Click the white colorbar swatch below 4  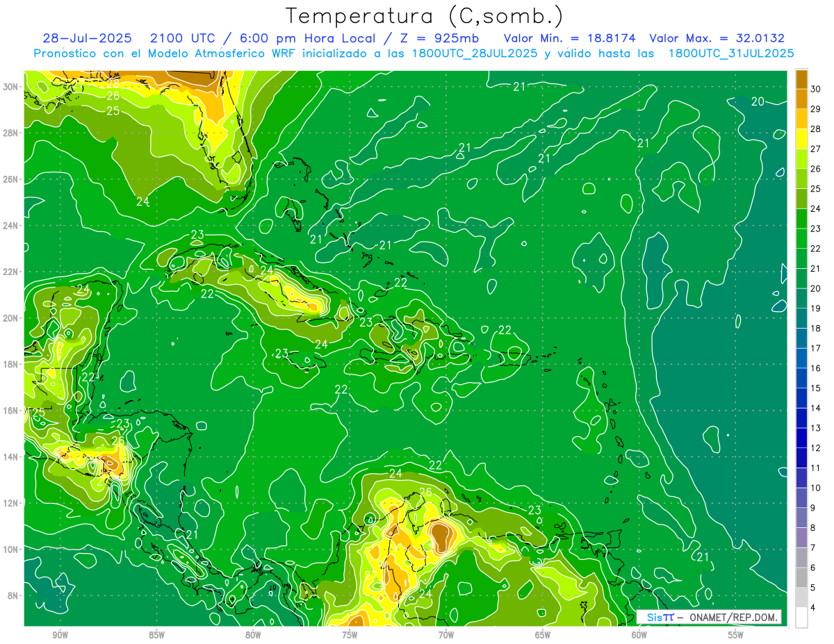[801, 618]
